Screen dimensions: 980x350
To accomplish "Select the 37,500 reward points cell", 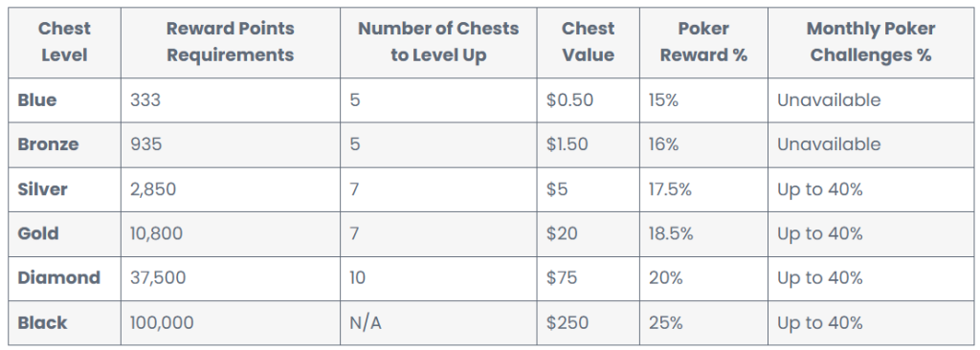I will (158, 278).
